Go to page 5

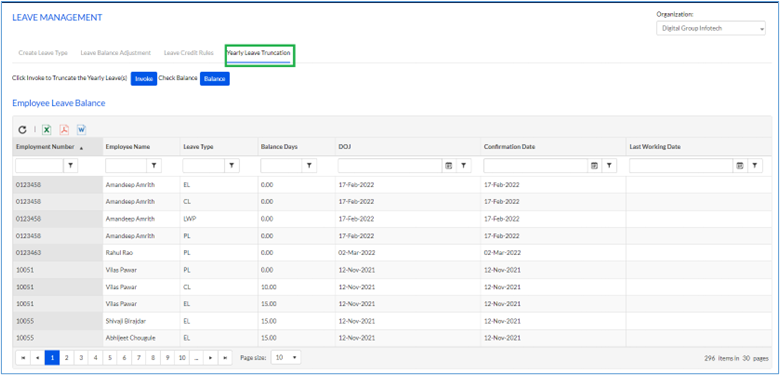[109, 358]
